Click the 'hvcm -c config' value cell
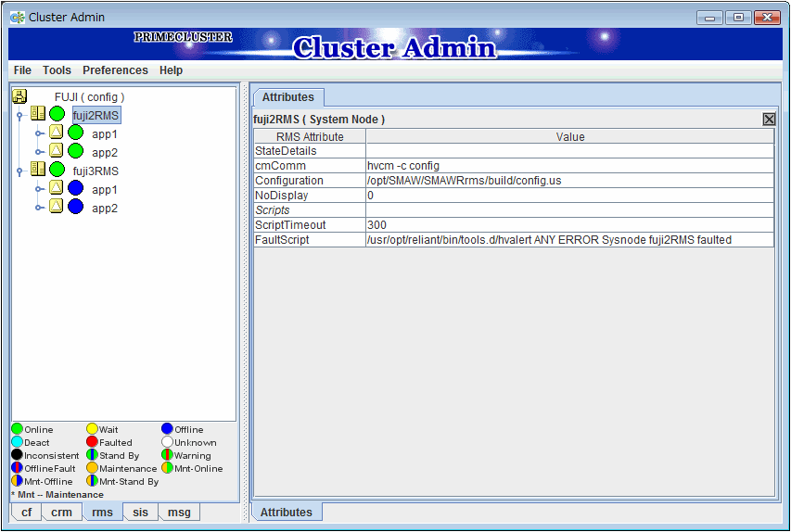The width and height of the screenshot is (791, 532). [x=570, y=165]
